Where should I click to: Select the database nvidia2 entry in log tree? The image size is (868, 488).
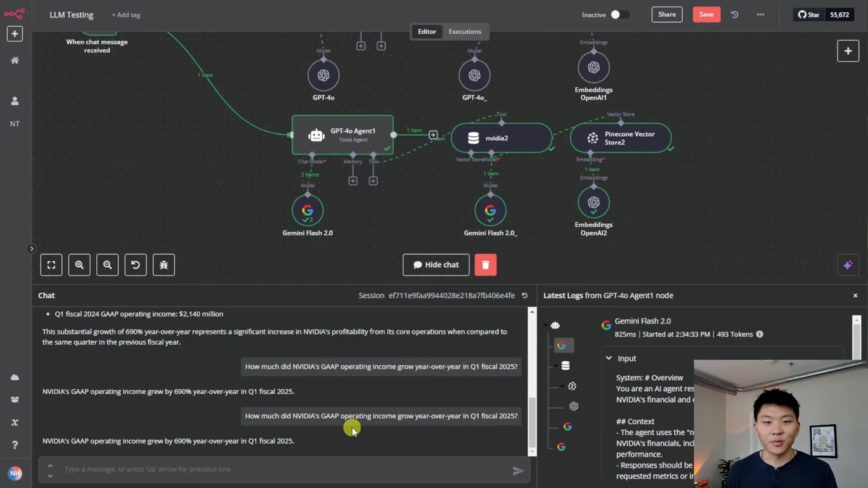coord(565,366)
